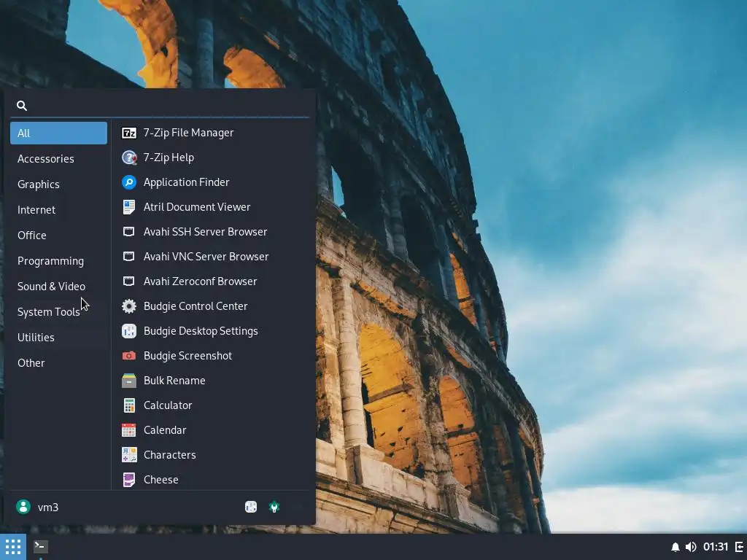This screenshot has width=747, height=560.
Task: Select the Sound & Video category
Action: tap(58, 286)
